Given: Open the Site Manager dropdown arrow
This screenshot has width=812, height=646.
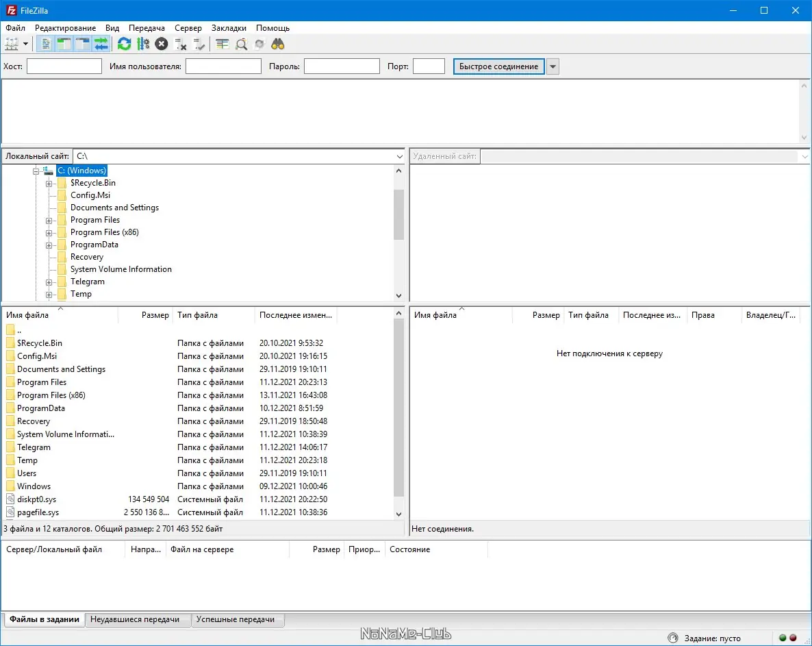Looking at the screenshot, I should tap(25, 44).
